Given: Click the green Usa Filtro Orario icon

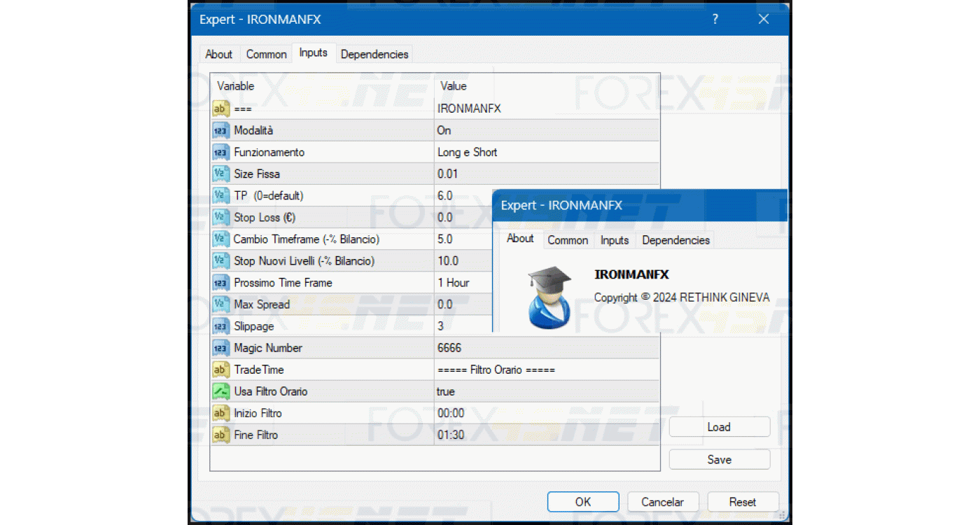Looking at the screenshot, I should point(220,391).
